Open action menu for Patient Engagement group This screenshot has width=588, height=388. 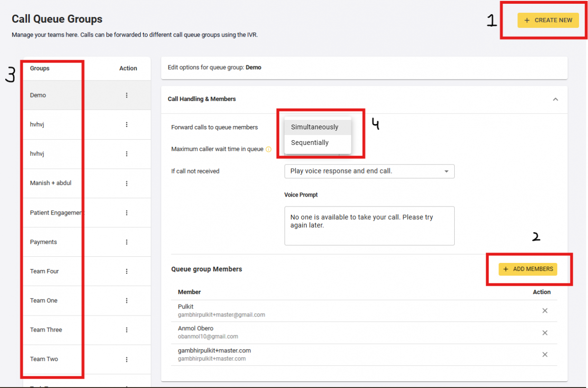pyautogui.click(x=127, y=213)
